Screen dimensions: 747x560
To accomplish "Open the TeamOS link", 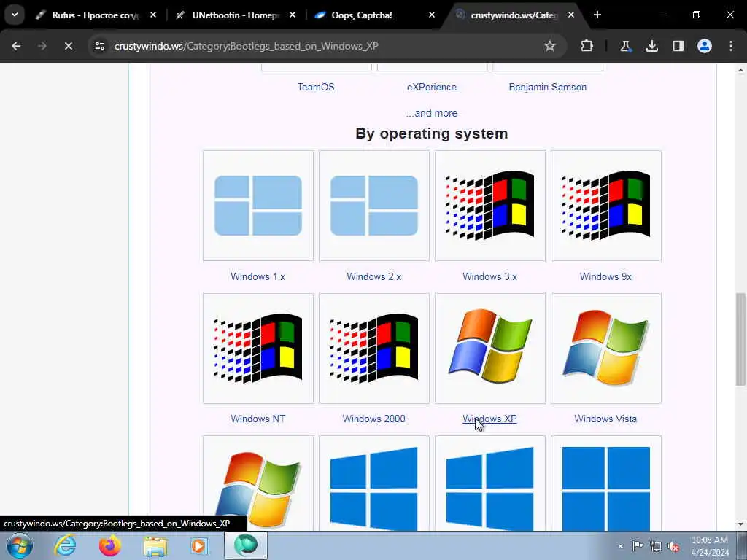I will (316, 87).
